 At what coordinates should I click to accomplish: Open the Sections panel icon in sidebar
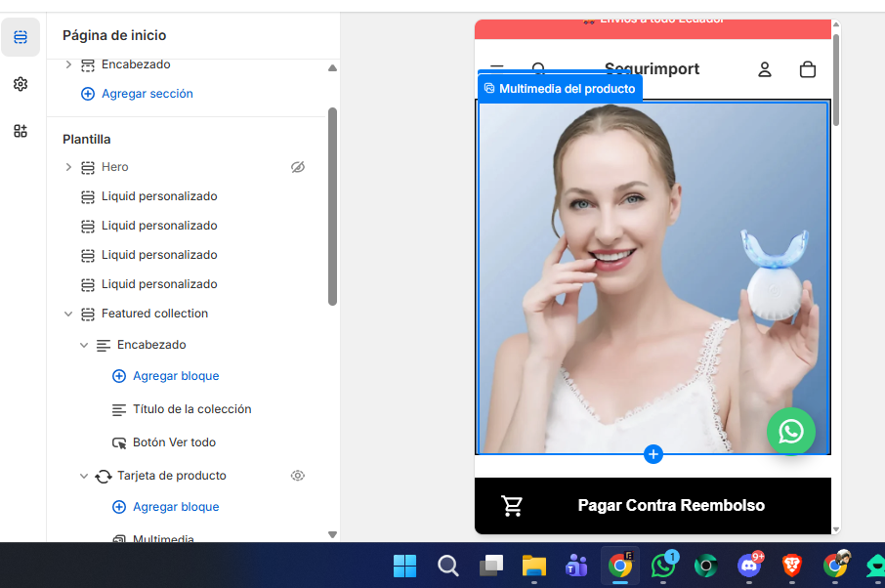21,37
